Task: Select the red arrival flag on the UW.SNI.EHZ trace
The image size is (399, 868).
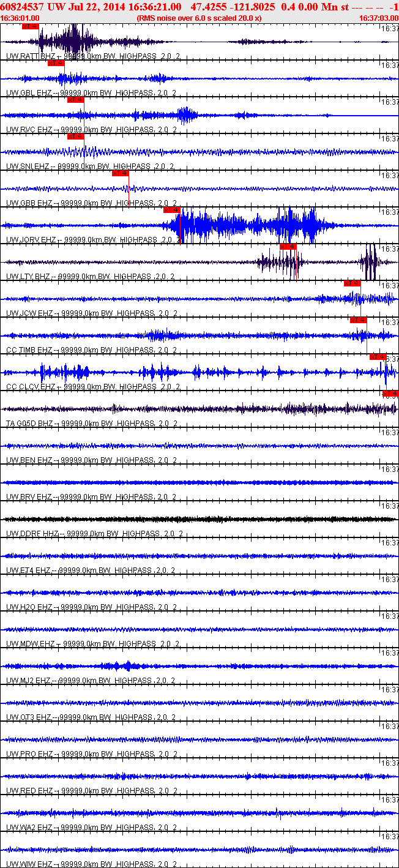Action: pyautogui.click(x=75, y=137)
